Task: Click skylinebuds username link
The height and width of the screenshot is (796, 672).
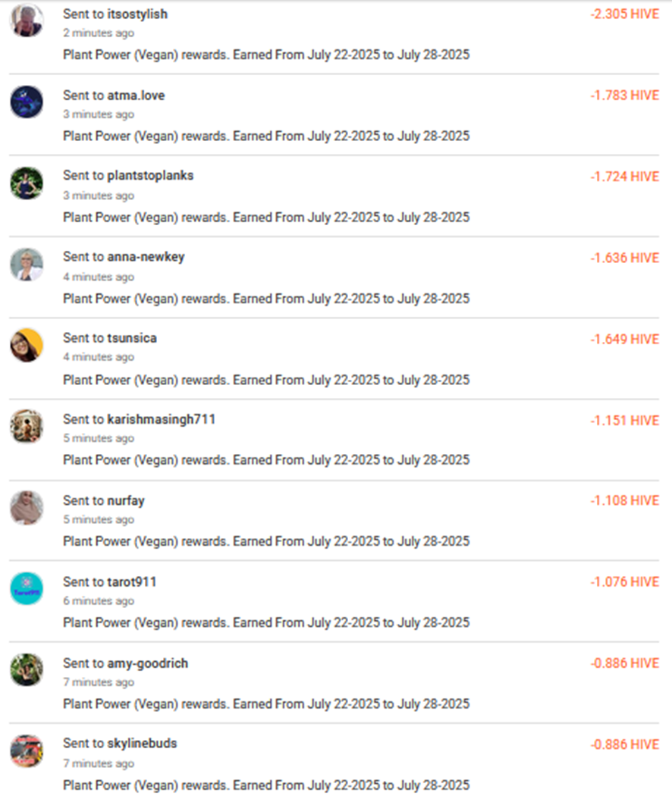Action: 142,743
